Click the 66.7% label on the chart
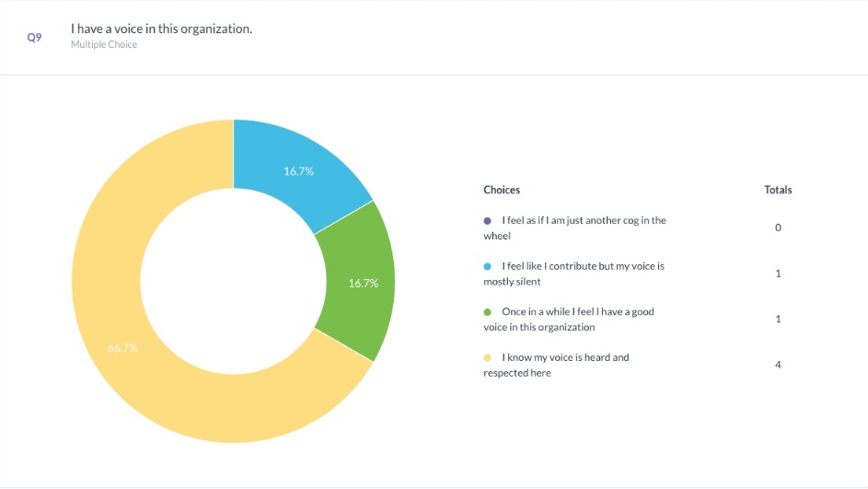The image size is (868, 489). pos(123,348)
